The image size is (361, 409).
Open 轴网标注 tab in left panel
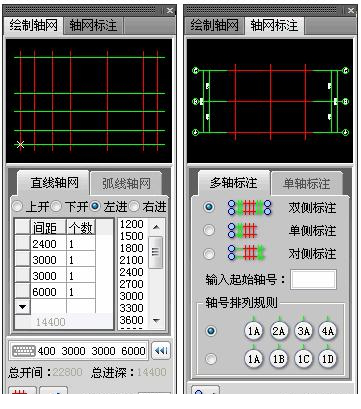pos(93,25)
